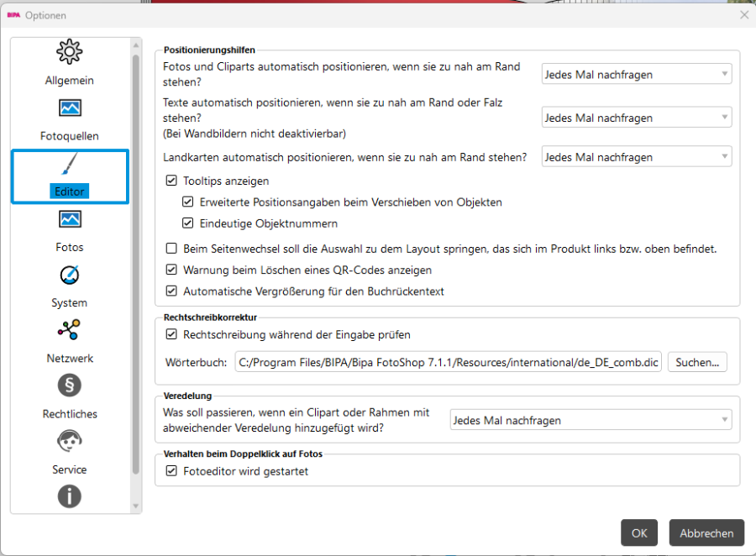This screenshot has width=756, height=556.
Task: Open the Allgemein gear icon section
Action: (70, 51)
